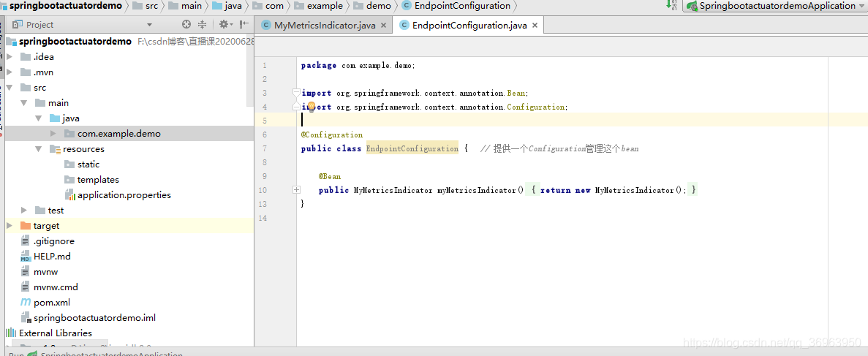Click the springbootactuatordemo root breadcrumb
This screenshot has height=356, width=868.
tap(64, 6)
